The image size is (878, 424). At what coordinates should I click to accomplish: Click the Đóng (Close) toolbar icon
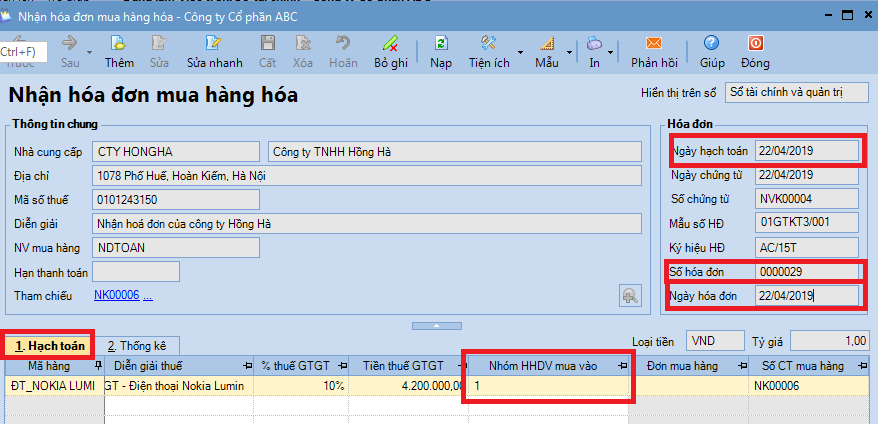[x=755, y=50]
